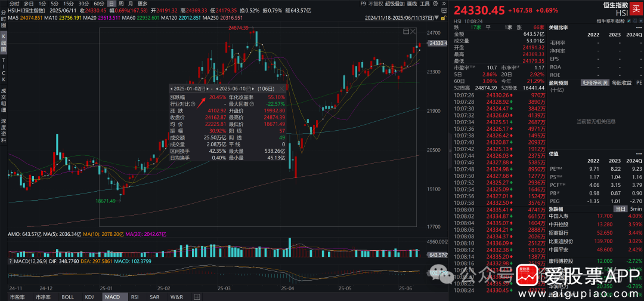Open chart settings gear icon
Image resolution: width=644 pixels, height=301 pixels.
pyautogui.click(x=435, y=4)
